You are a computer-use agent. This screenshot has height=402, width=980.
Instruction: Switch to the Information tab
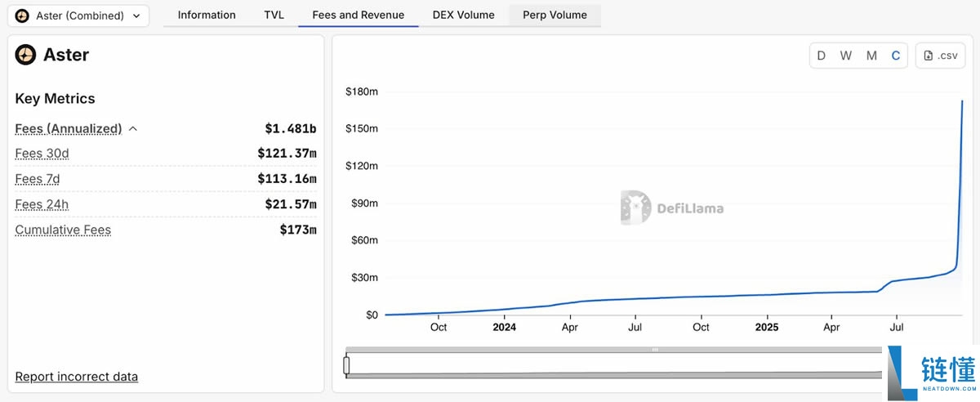coord(207,15)
